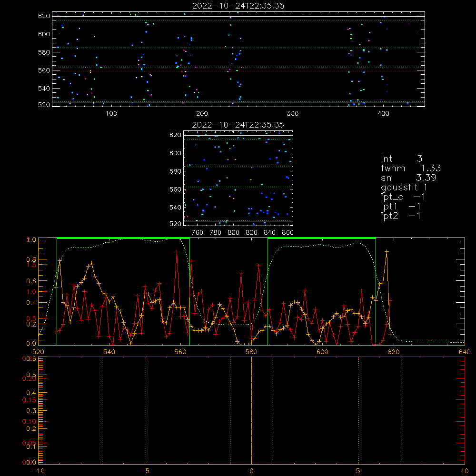
Task: Click x-axis label 780 in middle panel
Action: pyautogui.click(x=216, y=233)
